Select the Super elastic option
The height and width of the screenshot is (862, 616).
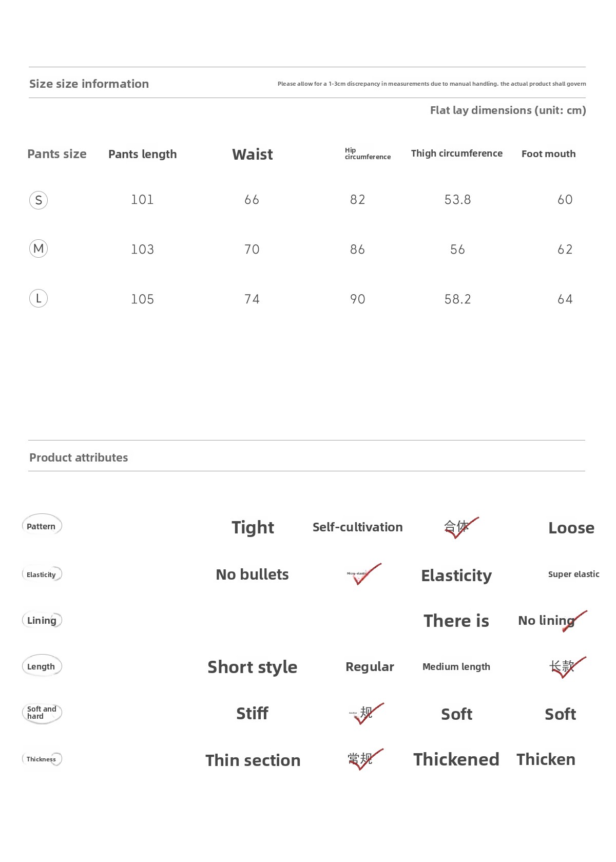tap(573, 574)
